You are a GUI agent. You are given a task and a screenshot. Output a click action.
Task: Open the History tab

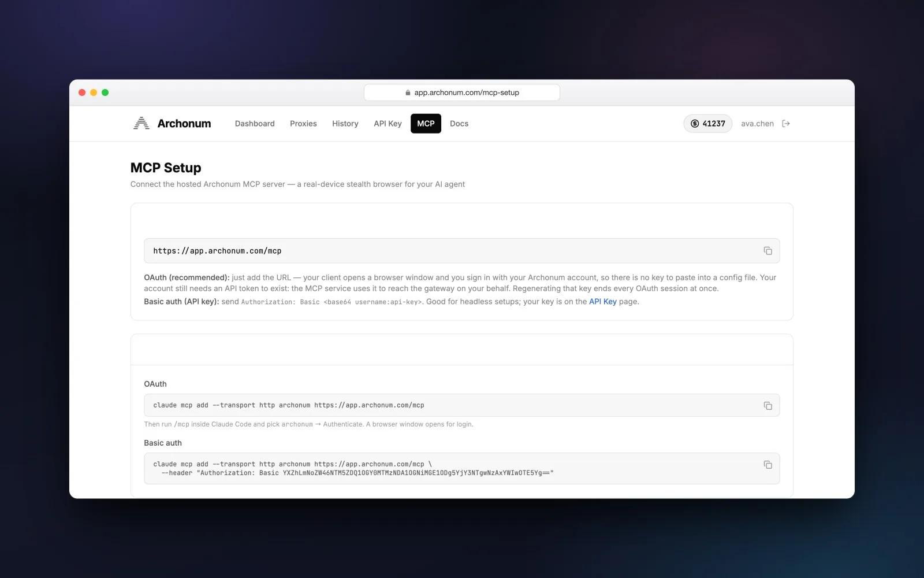(345, 124)
